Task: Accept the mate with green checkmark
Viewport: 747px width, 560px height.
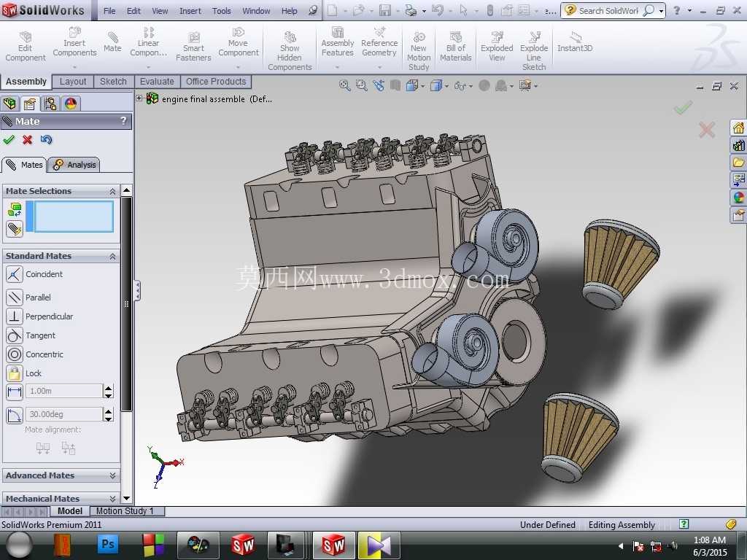Action: tap(9, 140)
